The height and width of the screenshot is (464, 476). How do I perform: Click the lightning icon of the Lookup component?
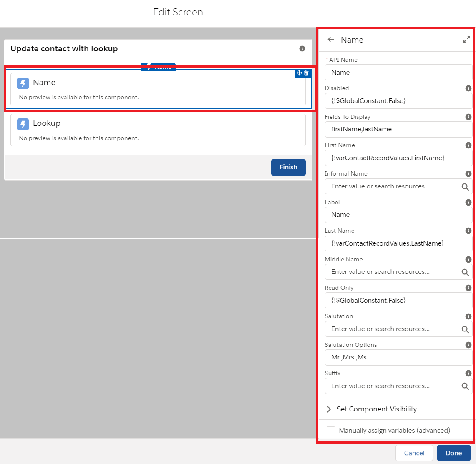(23, 124)
